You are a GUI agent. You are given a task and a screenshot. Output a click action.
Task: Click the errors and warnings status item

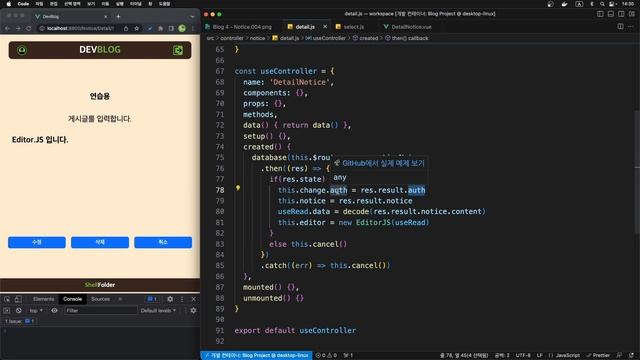coord(326,356)
